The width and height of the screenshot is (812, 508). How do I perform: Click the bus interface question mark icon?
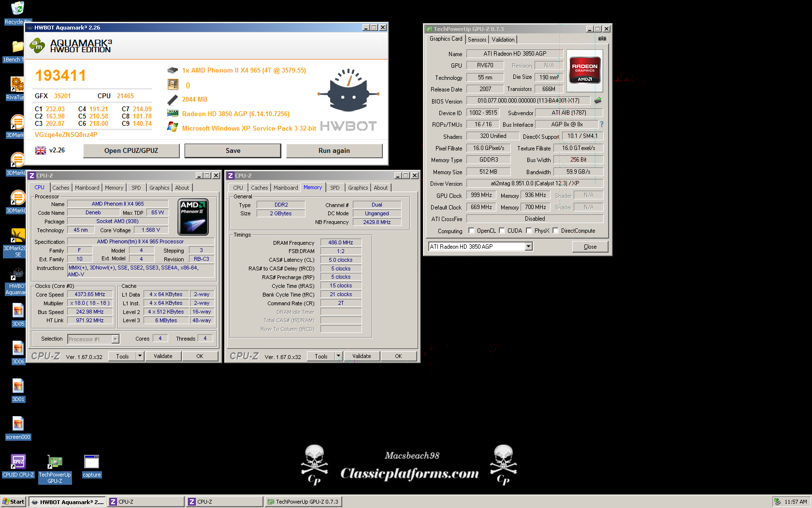602,124
